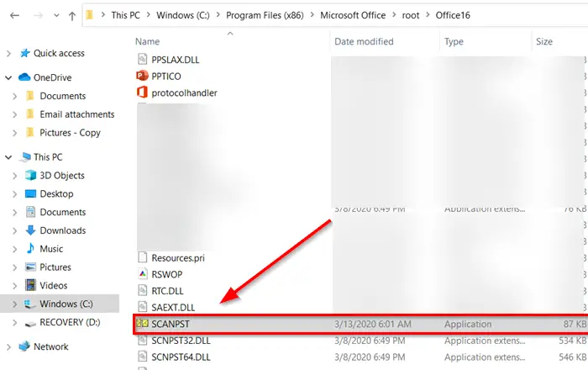Select the protocolhandler Office icon
The height and width of the screenshot is (370, 588).
142,92
